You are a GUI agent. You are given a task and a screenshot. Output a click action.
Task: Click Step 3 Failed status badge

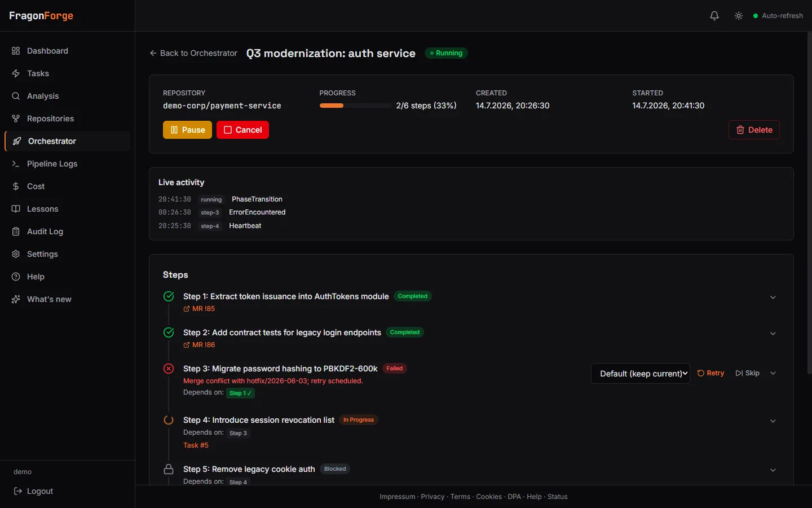pos(395,369)
